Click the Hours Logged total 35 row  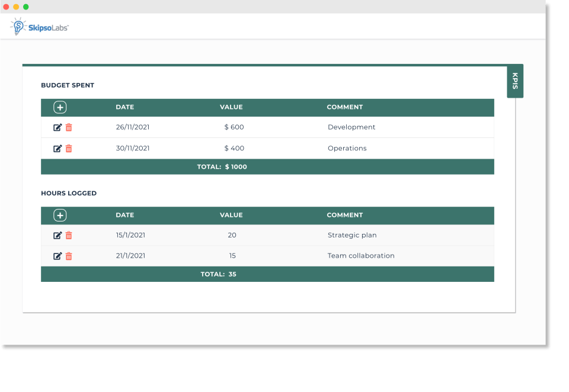(267, 274)
